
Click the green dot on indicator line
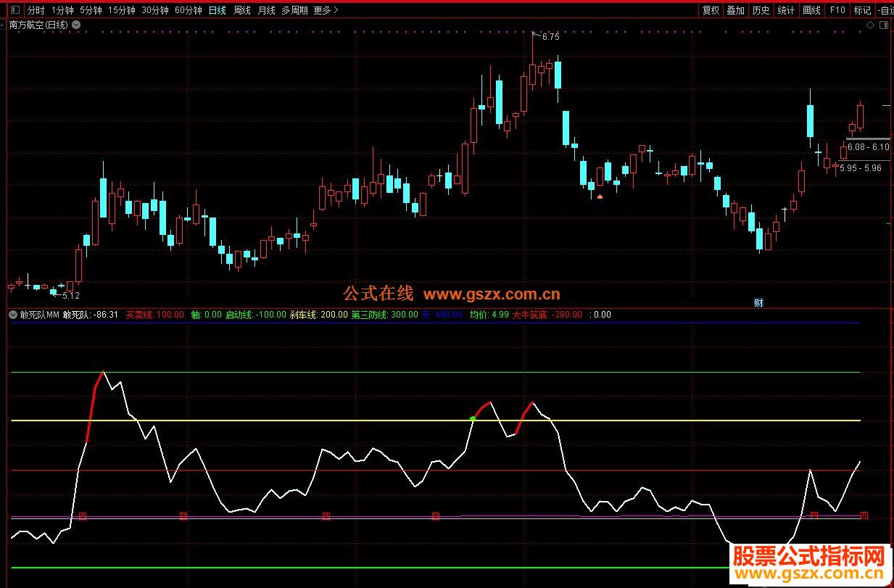click(x=473, y=419)
